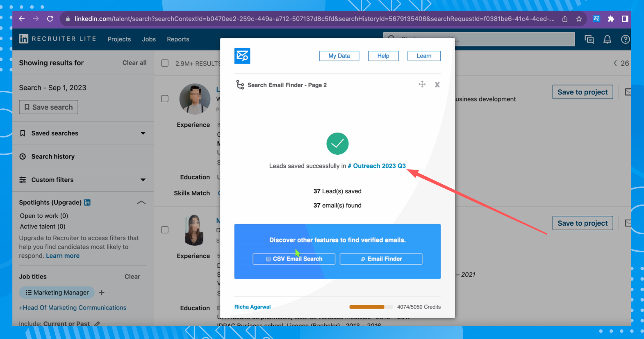Open the Chrome extensions puzzle icon

click(611, 19)
